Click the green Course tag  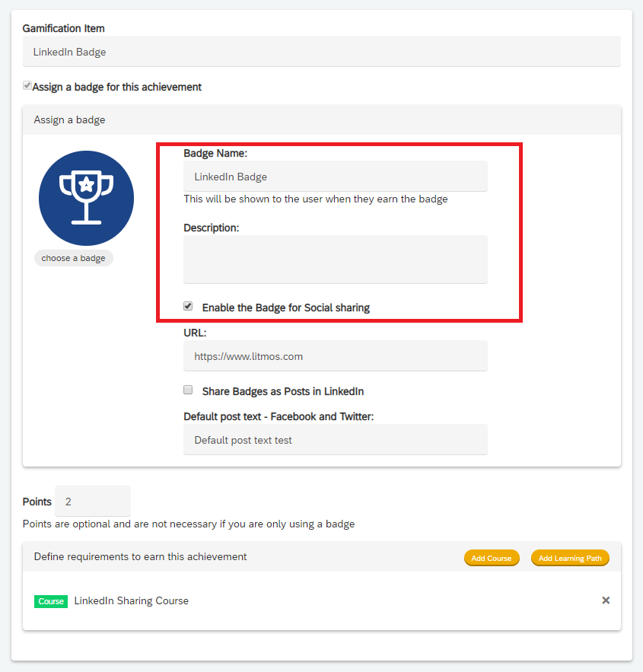(x=51, y=601)
